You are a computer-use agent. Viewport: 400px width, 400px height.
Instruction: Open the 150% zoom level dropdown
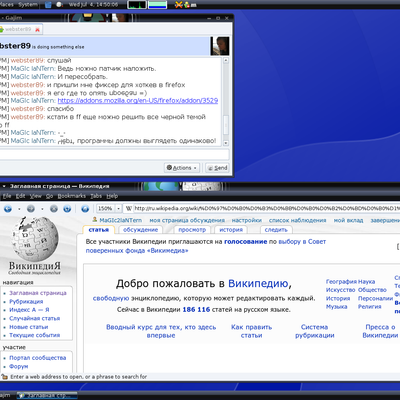[118, 209]
